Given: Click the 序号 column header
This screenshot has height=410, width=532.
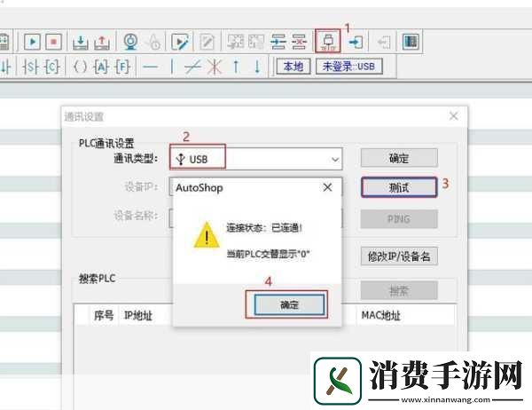Looking at the screenshot, I should pos(104,316).
